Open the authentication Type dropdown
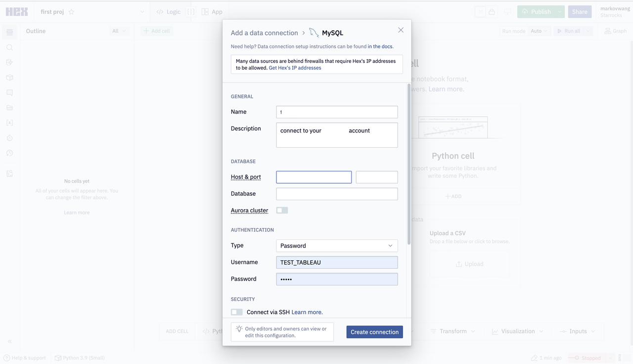Viewport: 633px width, 364px height. click(x=337, y=245)
